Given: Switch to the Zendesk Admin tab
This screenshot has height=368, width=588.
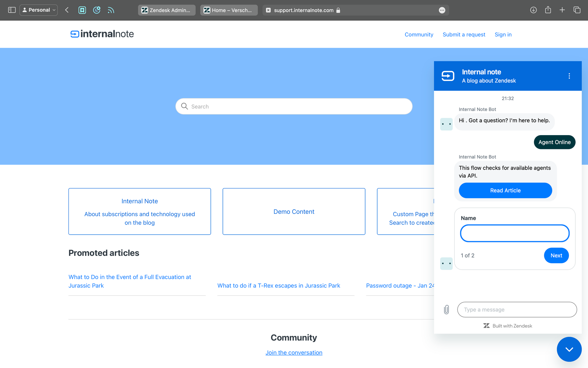Looking at the screenshot, I should point(167,10).
